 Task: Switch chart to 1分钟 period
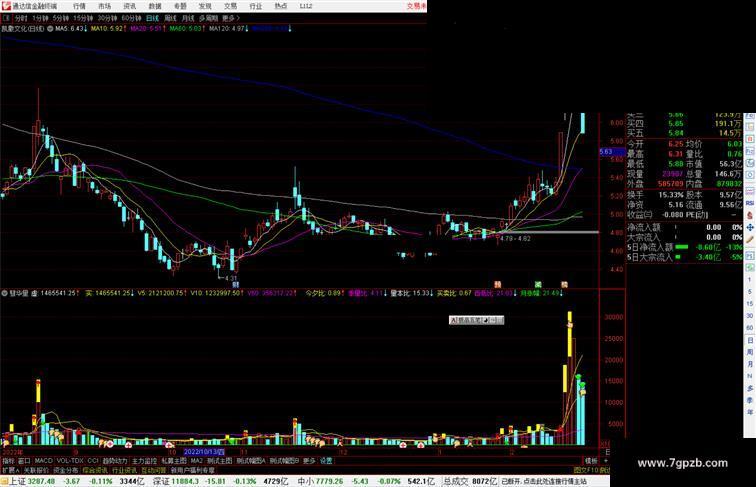pyautogui.click(x=40, y=18)
